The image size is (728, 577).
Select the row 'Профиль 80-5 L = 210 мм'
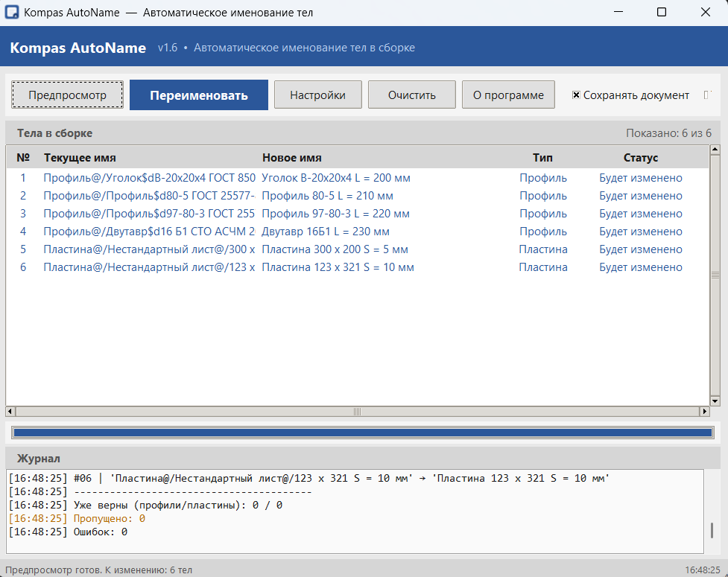pos(358,196)
